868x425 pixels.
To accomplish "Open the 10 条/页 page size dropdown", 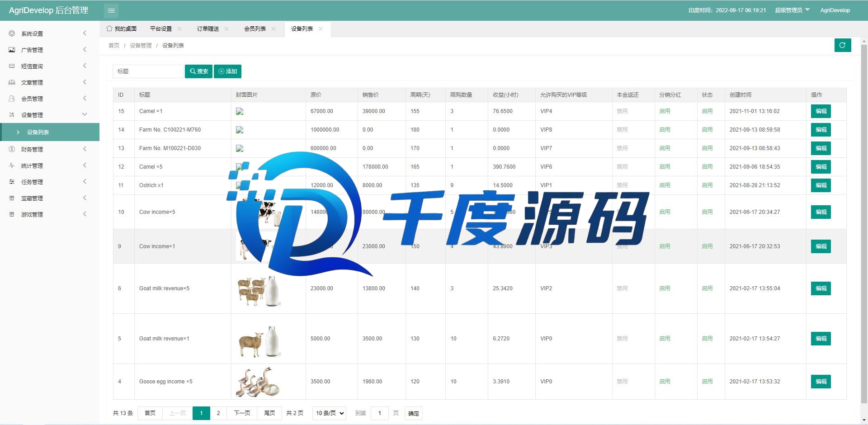I will (329, 413).
